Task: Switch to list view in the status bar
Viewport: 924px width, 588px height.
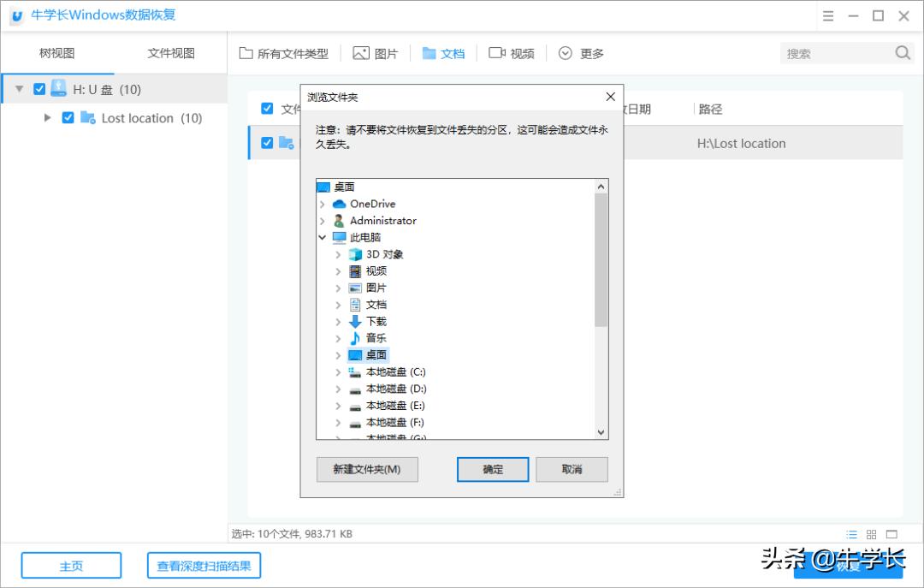Action: point(852,533)
